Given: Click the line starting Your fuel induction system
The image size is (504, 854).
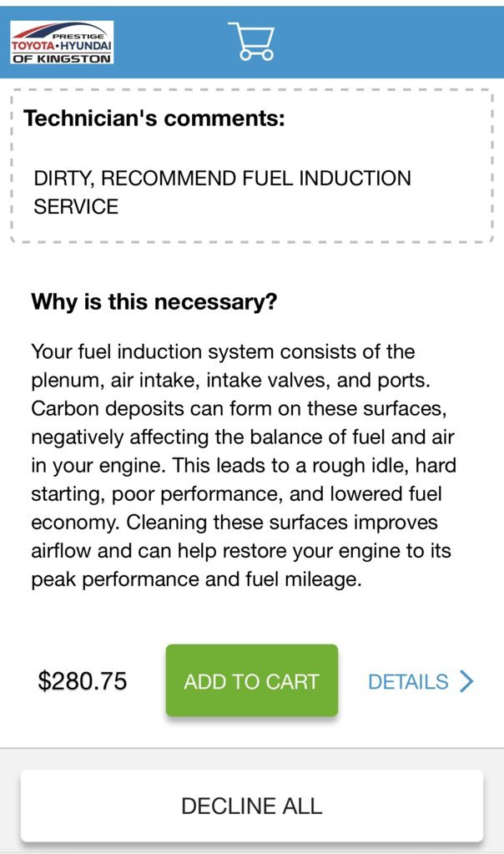Looking at the screenshot, I should [x=223, y=351].
